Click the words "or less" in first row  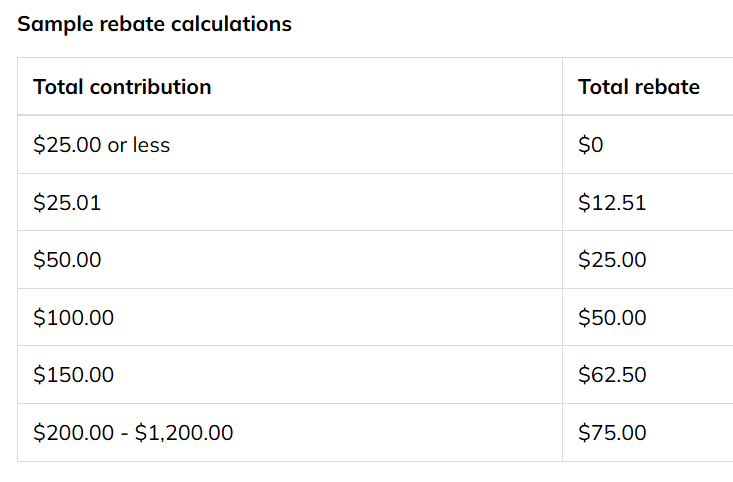pyautogui.click(x=138, y=145)
